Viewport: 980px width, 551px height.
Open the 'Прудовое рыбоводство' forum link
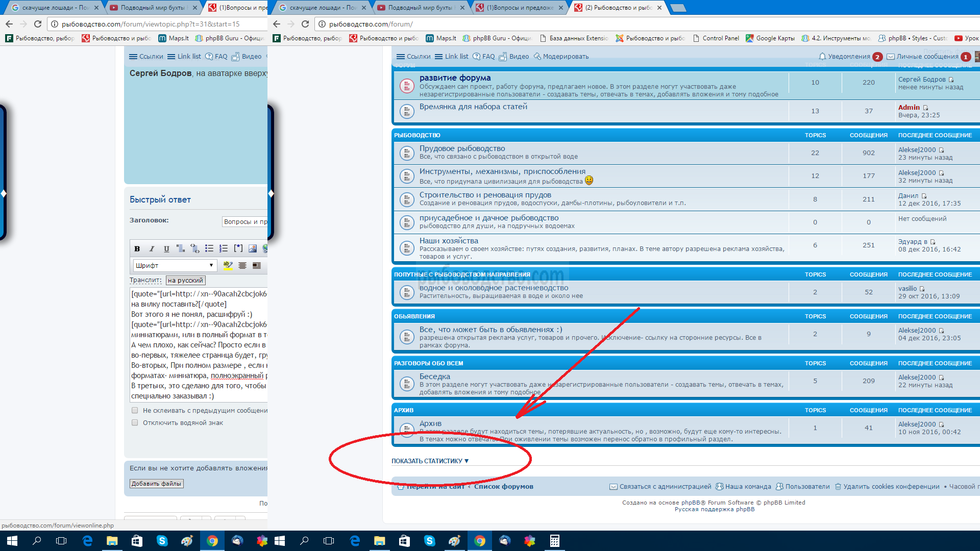point(462,148)
